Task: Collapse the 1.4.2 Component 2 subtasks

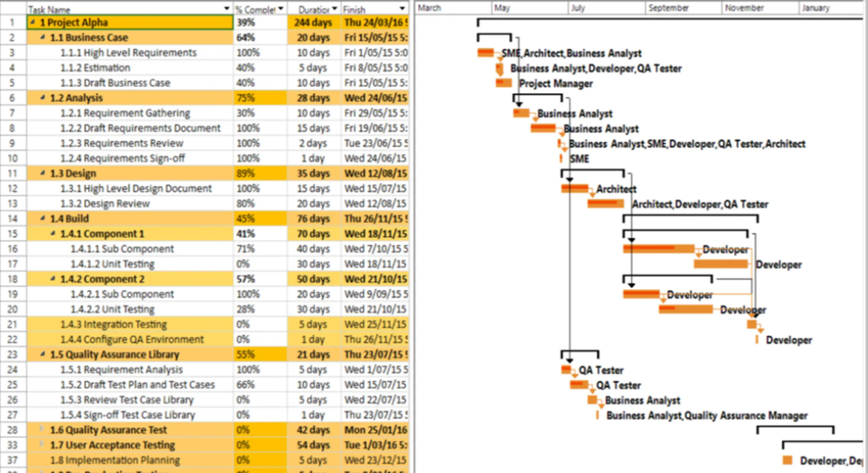Action: (54, 279)
